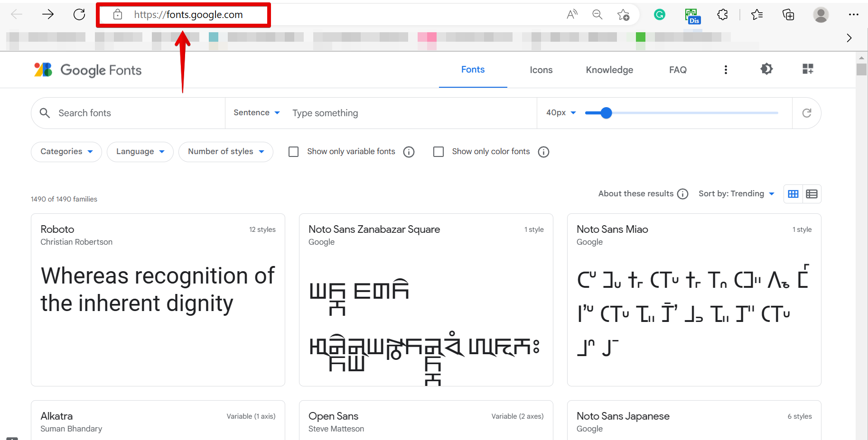The width and height of the screenshot is (868, 440).
Task: Expand the Categories filter
Action: tap(66, 152)
